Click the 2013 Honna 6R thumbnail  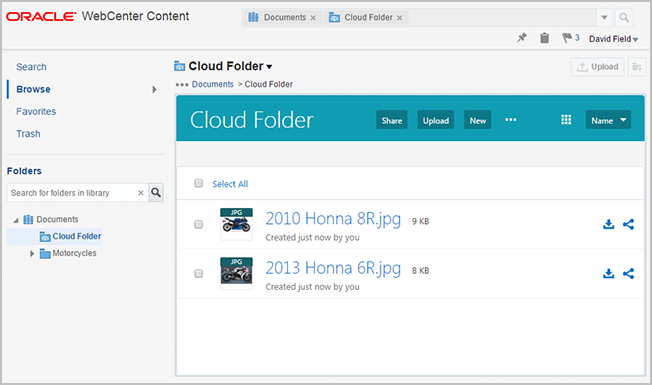point(236,273)
